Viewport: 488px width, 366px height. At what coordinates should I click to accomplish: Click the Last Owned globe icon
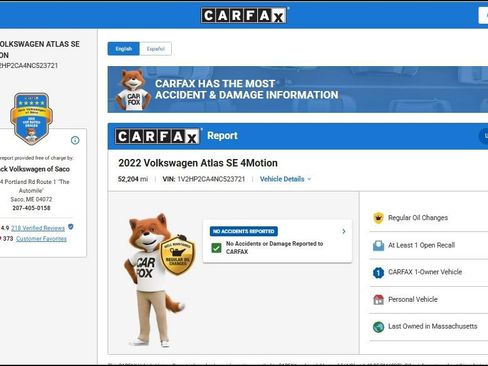378,327
